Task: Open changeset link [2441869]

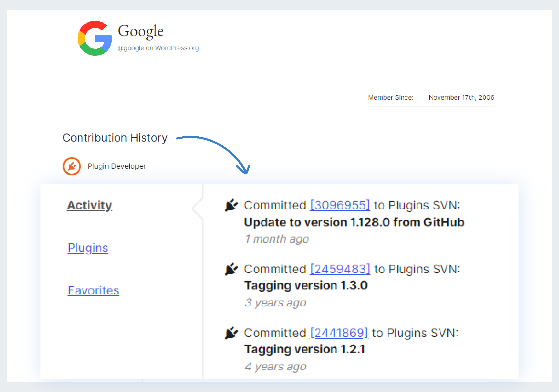Action: coord(339,333)
